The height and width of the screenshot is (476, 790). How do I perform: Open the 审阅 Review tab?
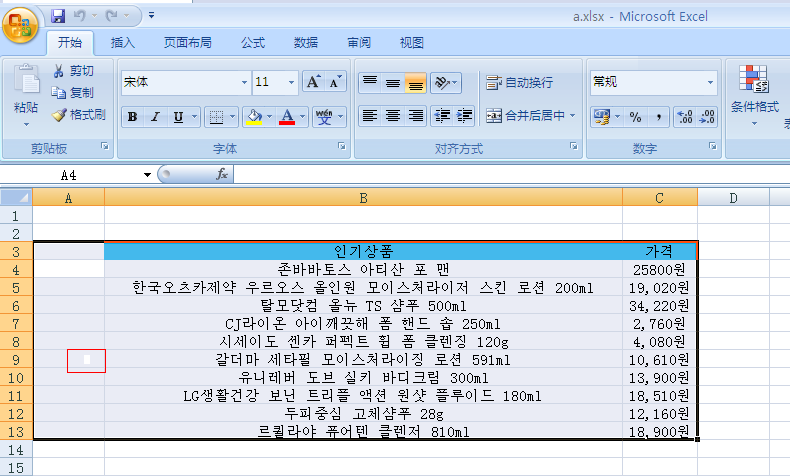(359, 43)
